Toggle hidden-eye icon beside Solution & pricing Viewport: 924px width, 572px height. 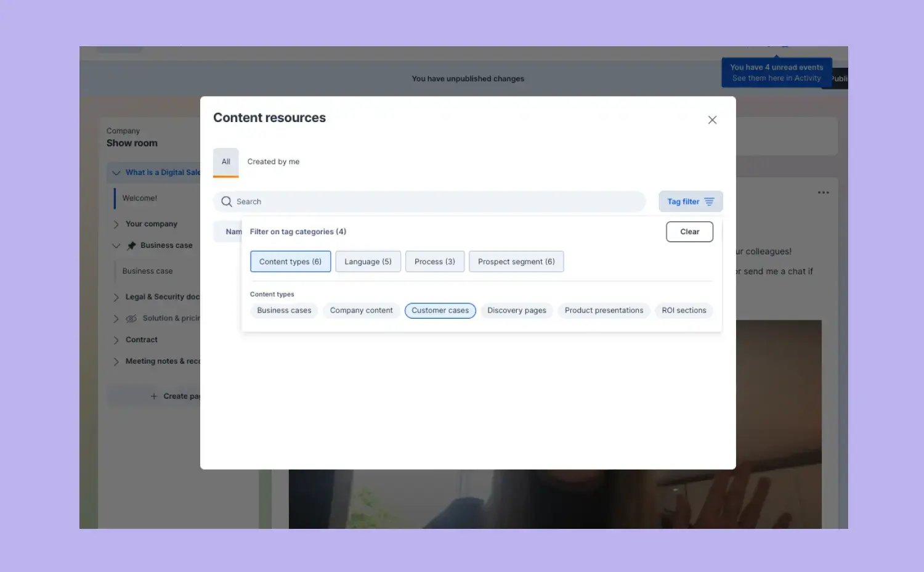coord(131,319)
